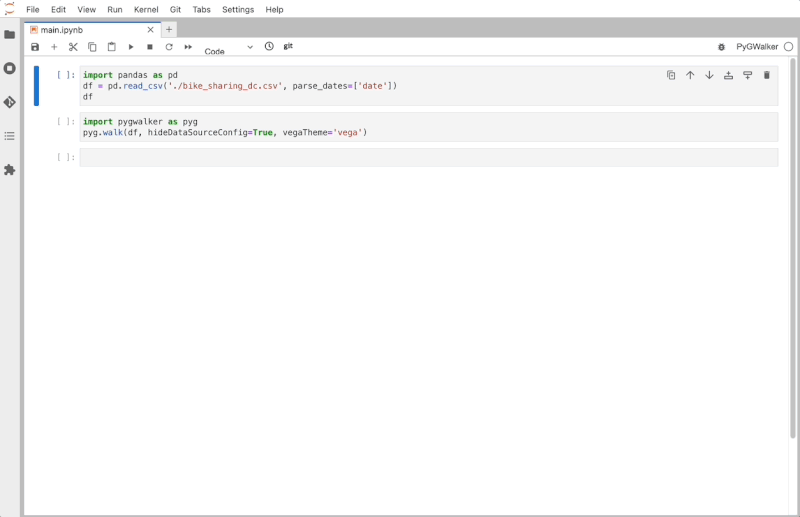
Task: Click the git toolbar button
Action: pos(288,46)
